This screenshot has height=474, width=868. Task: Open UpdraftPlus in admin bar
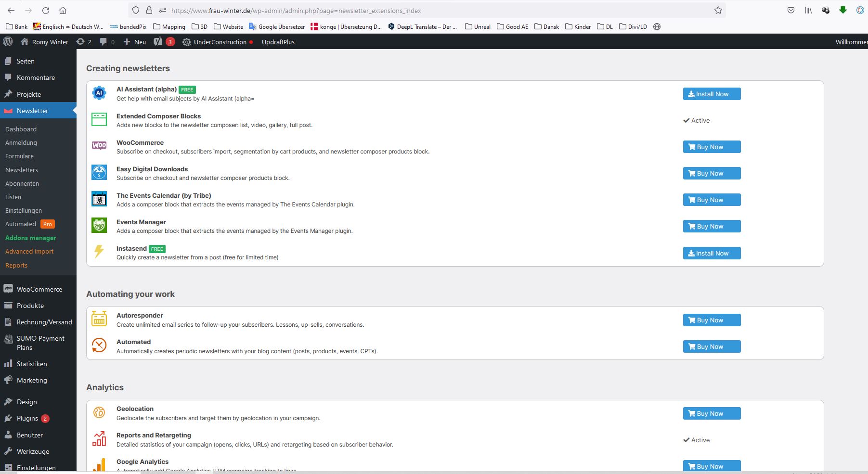tap(278, 42)
